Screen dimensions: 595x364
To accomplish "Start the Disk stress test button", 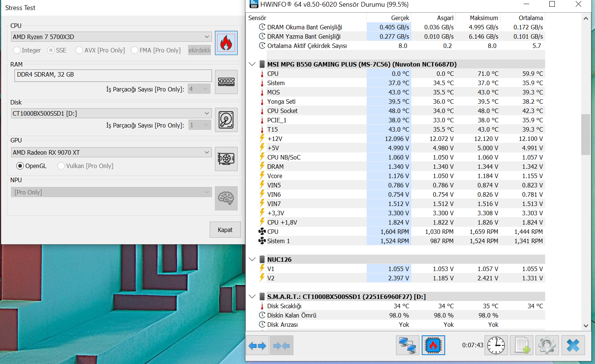I will (x=226, y=120).
